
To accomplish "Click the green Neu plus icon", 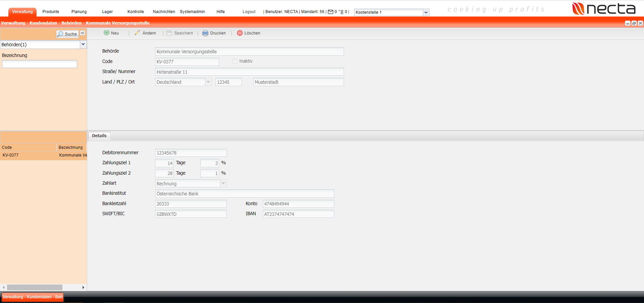I will 106,33.
